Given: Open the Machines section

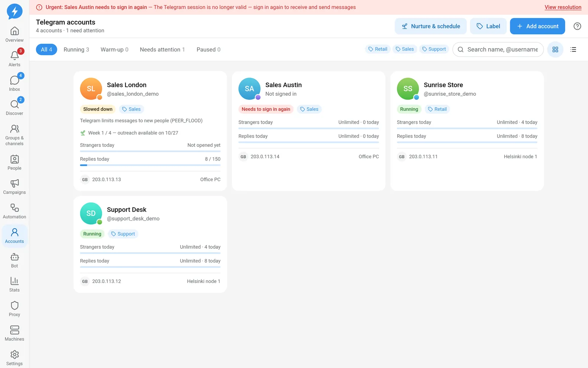Looking at the screenshot, I should click(x=14, y=334).
